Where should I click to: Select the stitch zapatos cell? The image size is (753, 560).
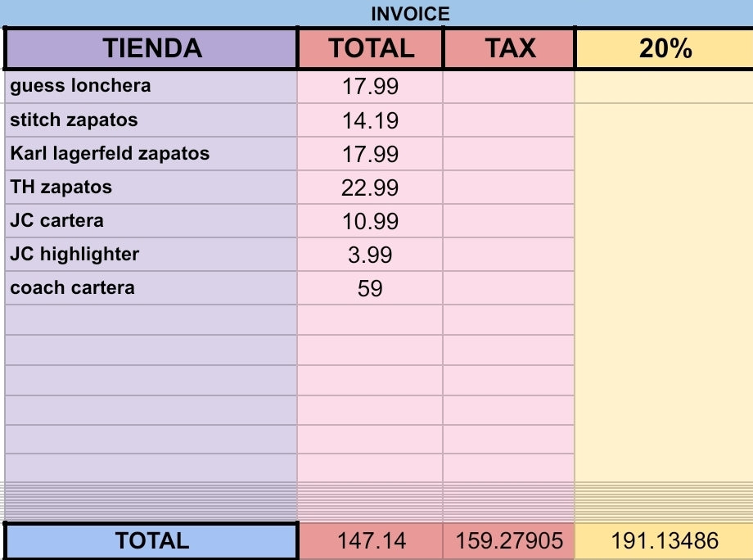tap(151, 120)
